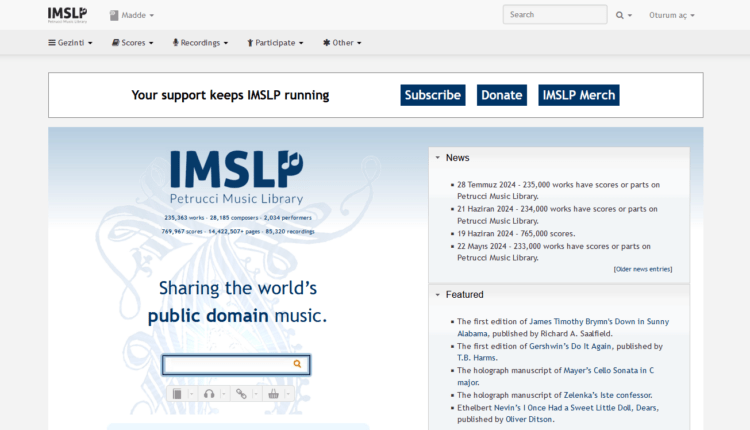This screenshot has height=430, width=750.
Task: Open the dropdown arrow beside the book icon
Action: [x=191, y=394]
